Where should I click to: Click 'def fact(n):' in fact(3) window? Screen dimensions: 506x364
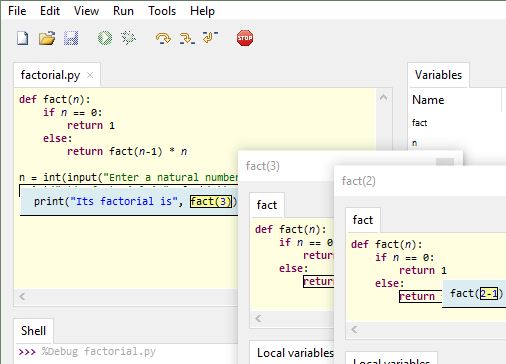[x=291, y=229]
